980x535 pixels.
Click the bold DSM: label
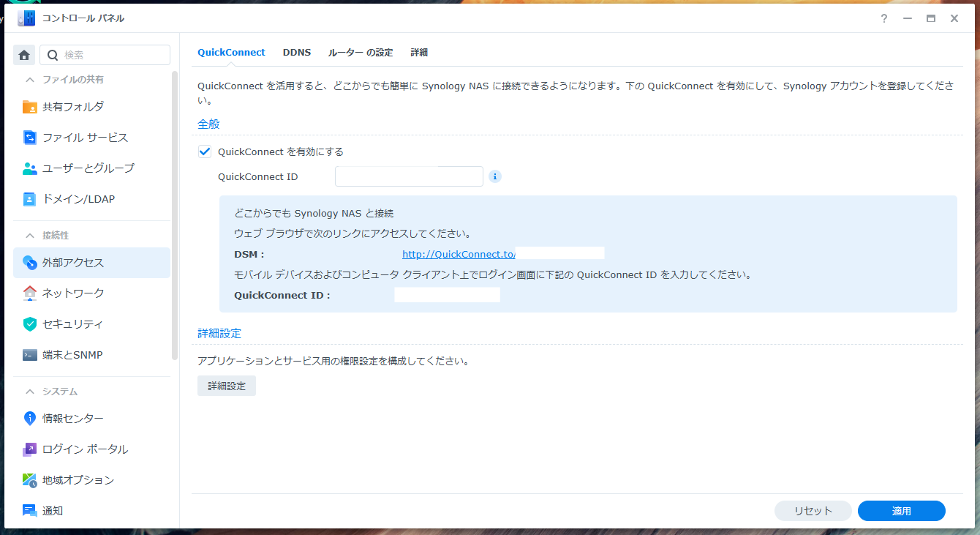(249, 254)
